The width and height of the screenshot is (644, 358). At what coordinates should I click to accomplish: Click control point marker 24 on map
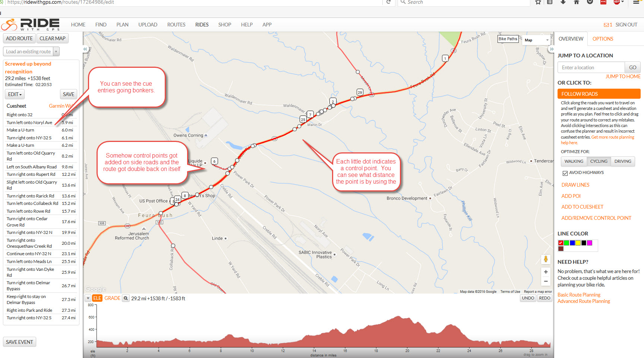tap(177, 199)
